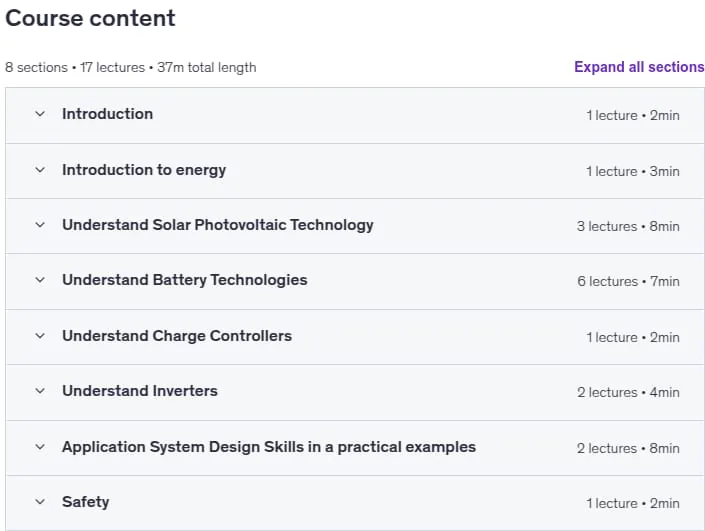Click chevron for Application System Design Skills
This screenshot has height=531, width=705.
point(40,447)
